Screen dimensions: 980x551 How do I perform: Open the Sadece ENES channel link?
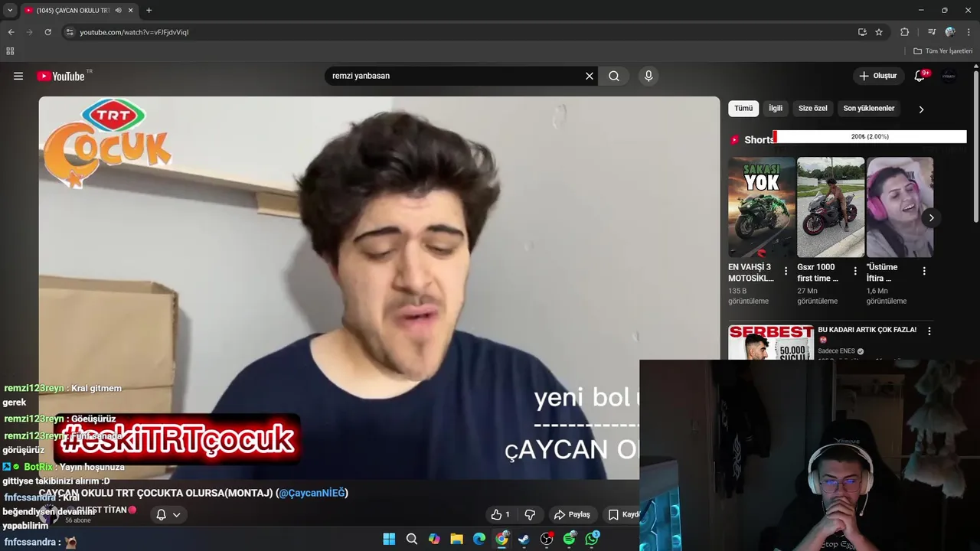click(836, 351)
